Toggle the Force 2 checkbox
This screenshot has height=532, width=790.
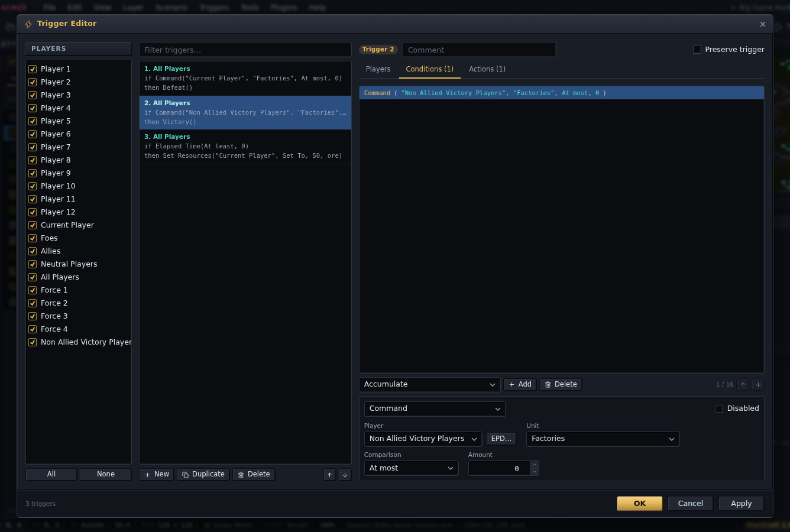pos(33,303)
